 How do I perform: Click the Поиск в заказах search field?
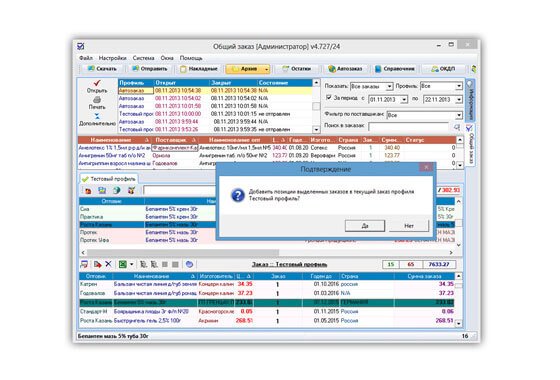[409, 126]
